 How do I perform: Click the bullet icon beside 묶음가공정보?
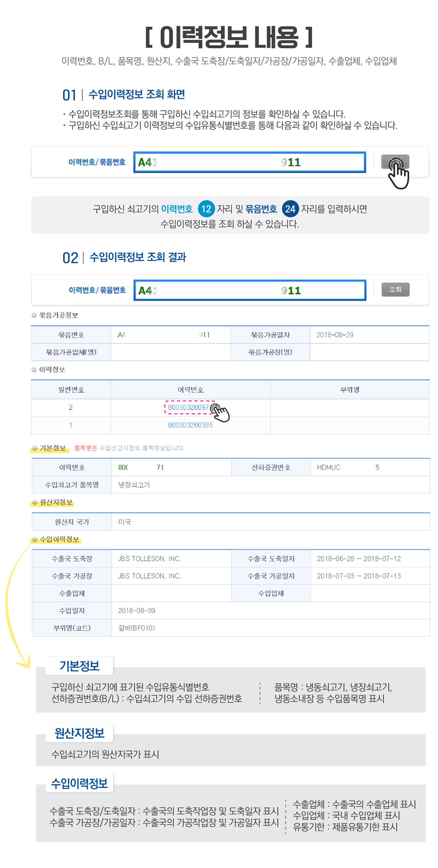click(x=34, y=315)
